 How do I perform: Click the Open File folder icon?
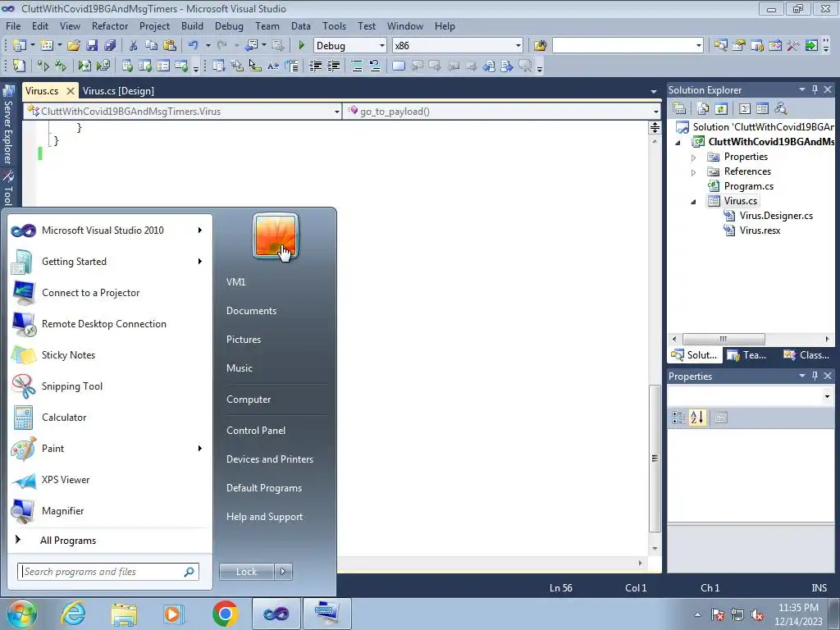(74, 46)
